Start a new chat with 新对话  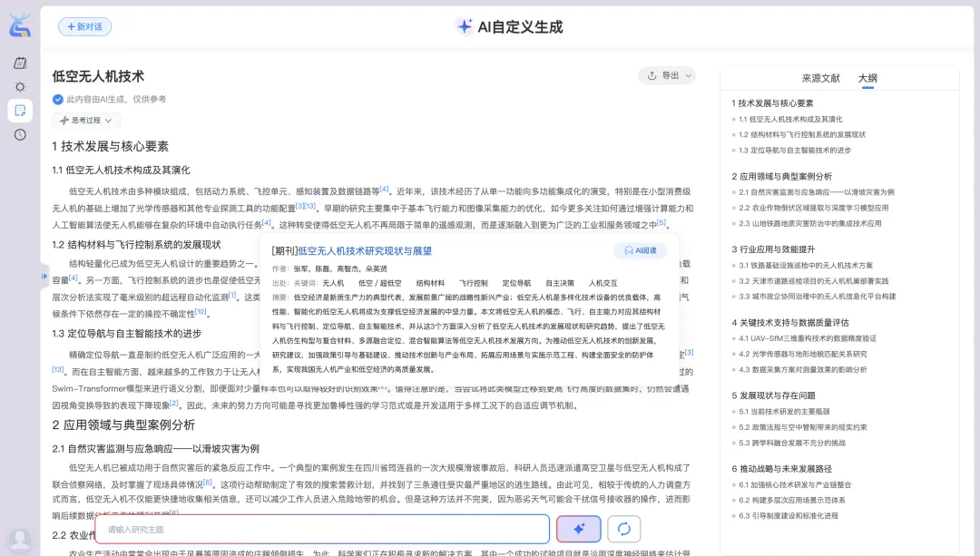click(x=85, y=27)
